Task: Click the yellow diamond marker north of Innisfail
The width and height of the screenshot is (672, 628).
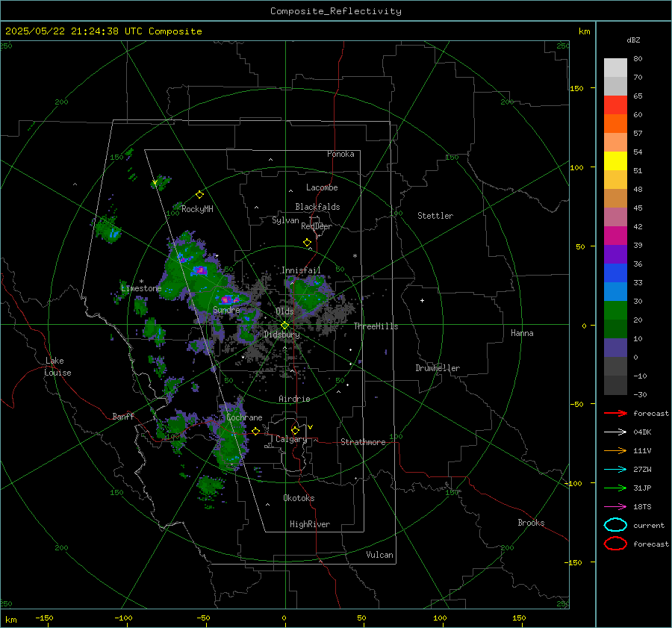Action: tap(308, 243)
